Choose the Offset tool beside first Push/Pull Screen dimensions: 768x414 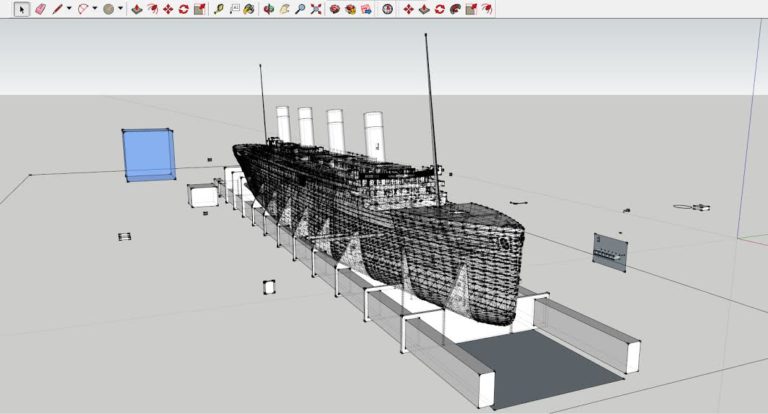click(152, 9)
